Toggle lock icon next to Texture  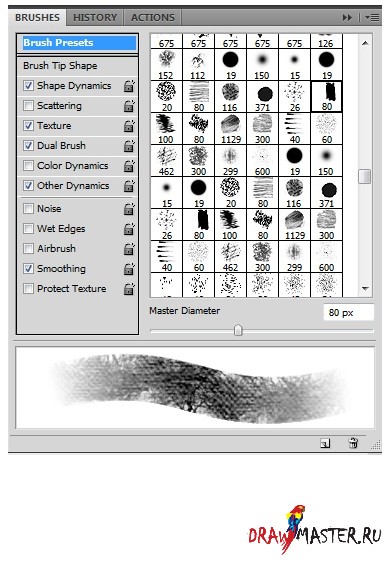pyautogui.click(x=129, y=126)
